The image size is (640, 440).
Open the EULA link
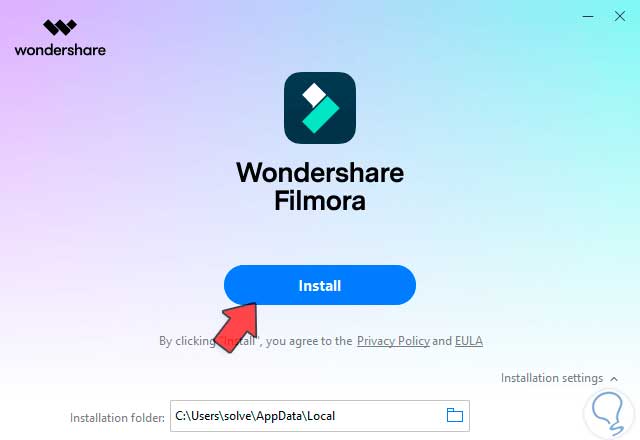469,341
